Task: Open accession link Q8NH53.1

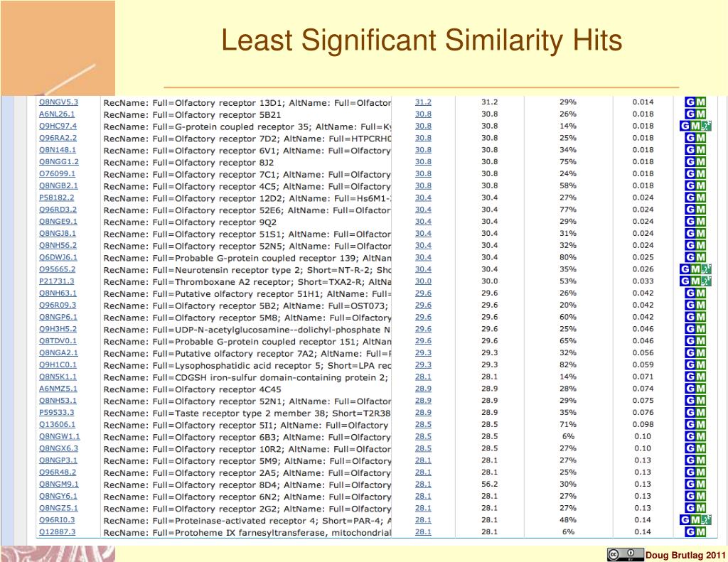Action: pyautogui.click(x=58, y=401)
